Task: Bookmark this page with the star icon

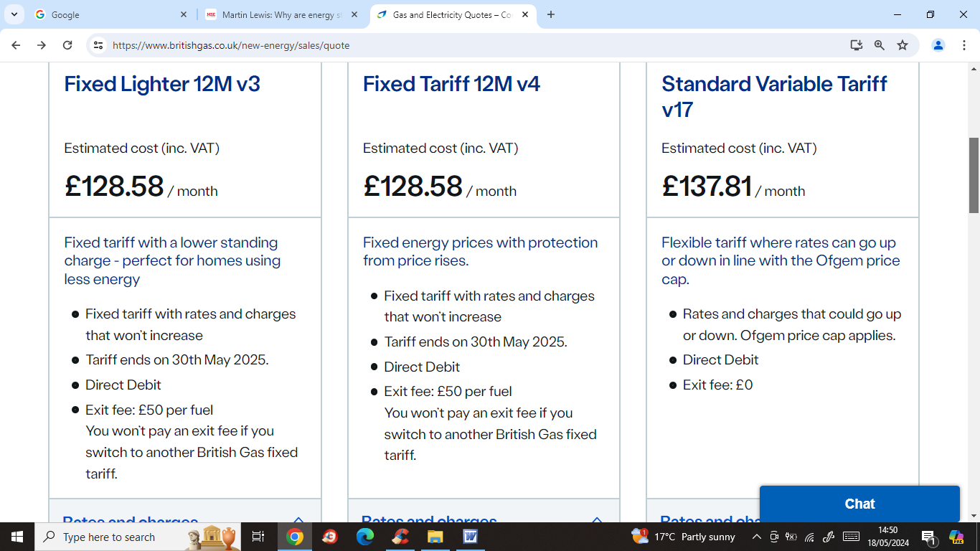Action: [x=903, y=45]
